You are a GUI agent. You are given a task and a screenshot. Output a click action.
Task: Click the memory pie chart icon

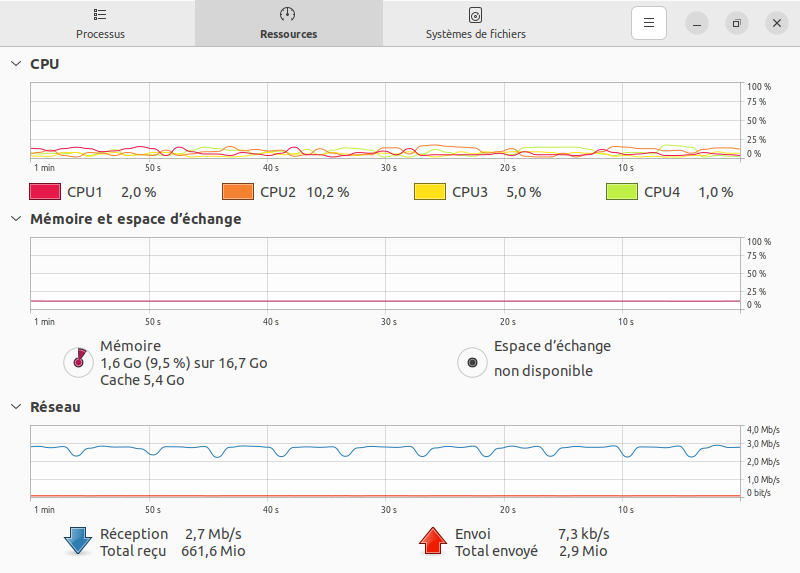[77, 362]
